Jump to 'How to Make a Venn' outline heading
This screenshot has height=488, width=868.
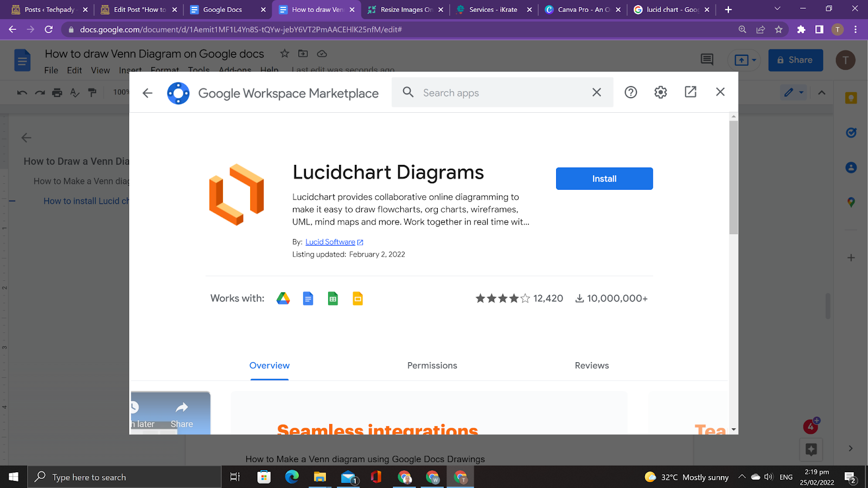click(81, 181)
